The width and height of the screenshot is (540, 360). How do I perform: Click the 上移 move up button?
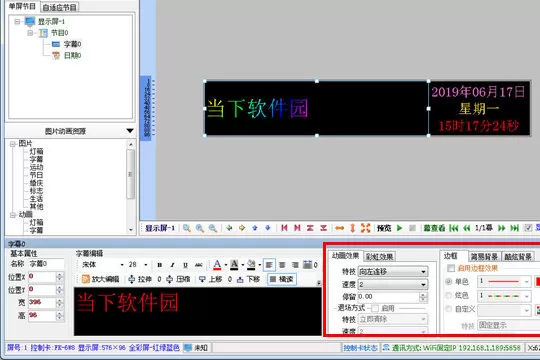(x=211, y=279)
